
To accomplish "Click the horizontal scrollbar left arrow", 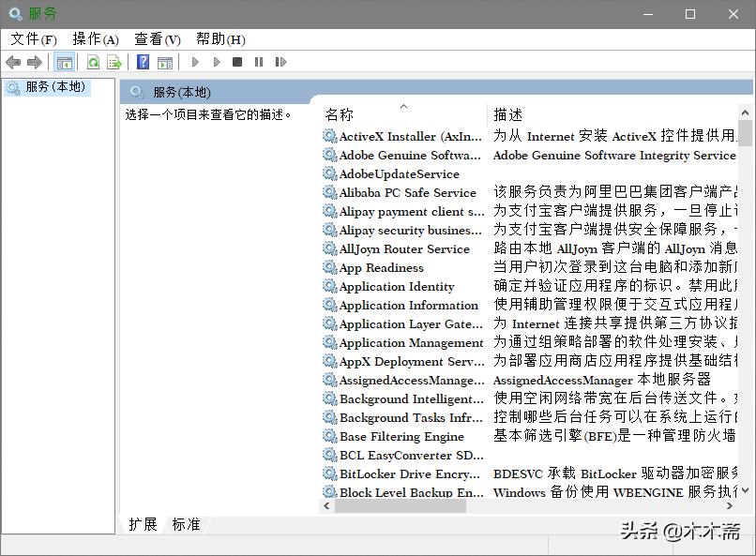I will click(x=327, y=506).
